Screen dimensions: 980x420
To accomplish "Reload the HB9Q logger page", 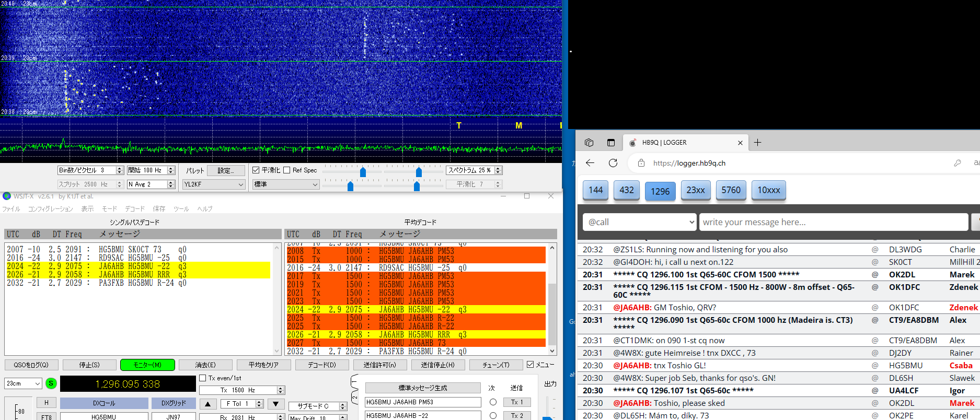I will (613, 163).
